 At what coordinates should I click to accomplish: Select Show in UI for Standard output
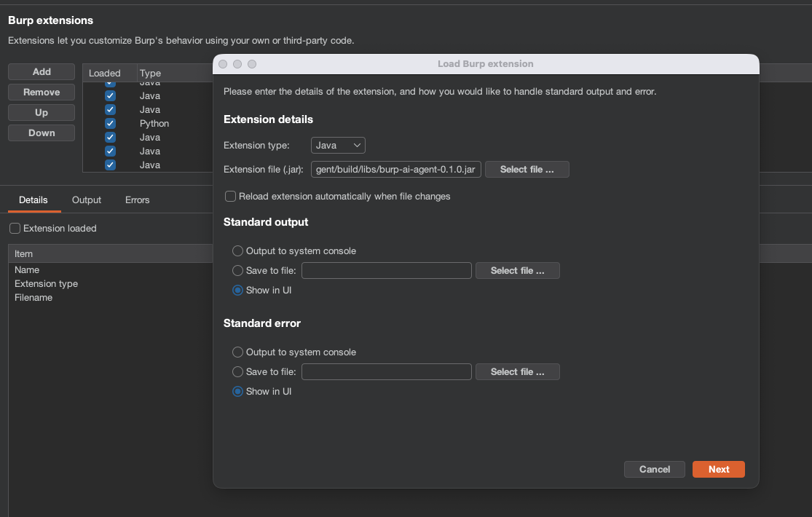(237, 290)
